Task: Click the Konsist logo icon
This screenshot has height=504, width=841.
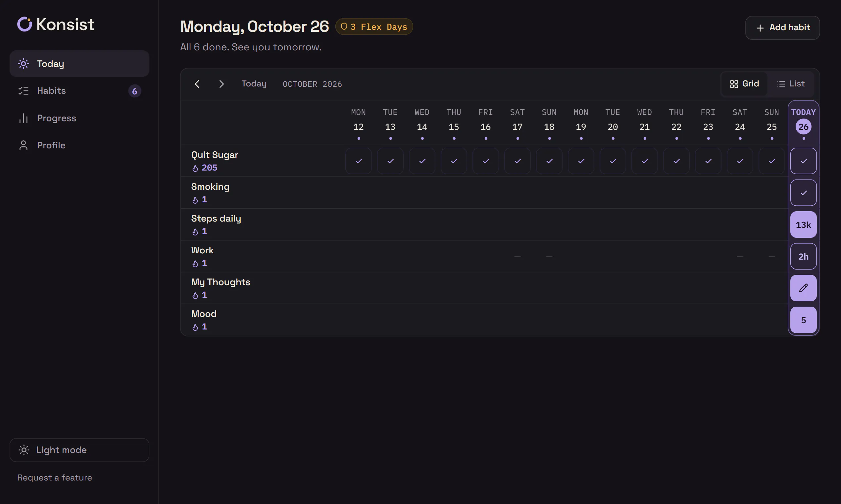Action: [x=25, y=24]
